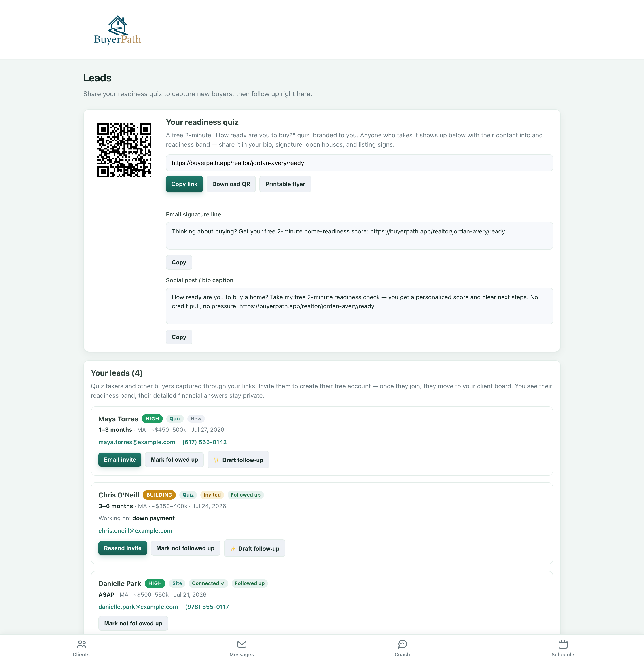644x662 pixels.
Task: Email chris.oneill@example.com
Action: click(135, 531)
